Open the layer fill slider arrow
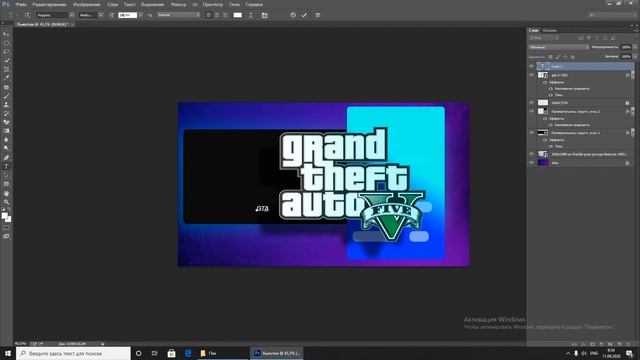Viewport: 640px width, 360px height. pyautogui.click(x=635, y=56)
